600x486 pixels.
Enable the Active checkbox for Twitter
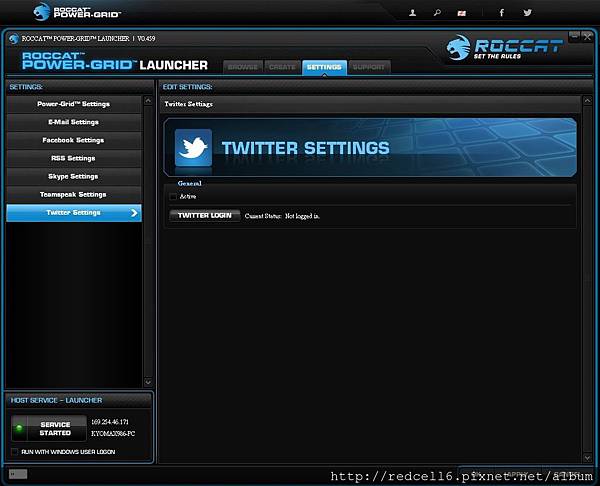coord(173,196)
